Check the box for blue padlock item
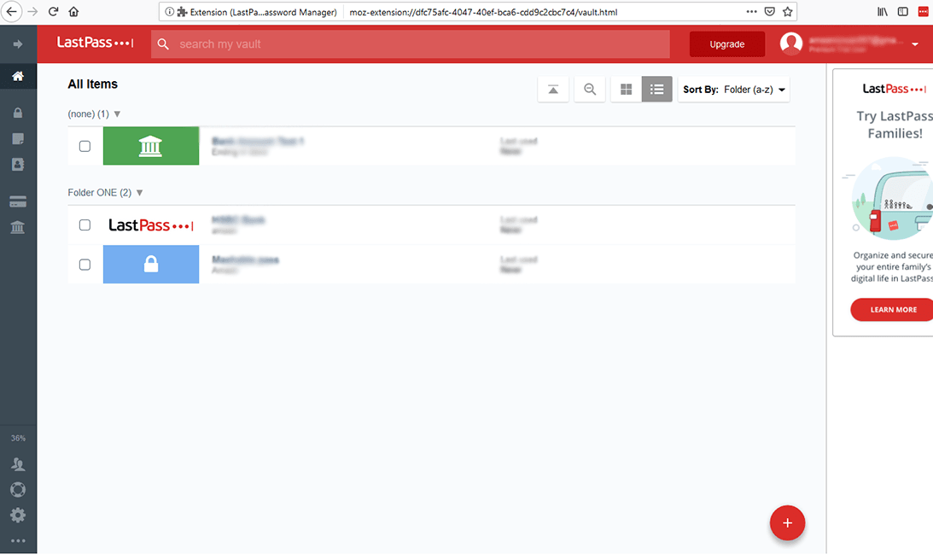This screenshot has height=560, width=933. pos(85,265)
